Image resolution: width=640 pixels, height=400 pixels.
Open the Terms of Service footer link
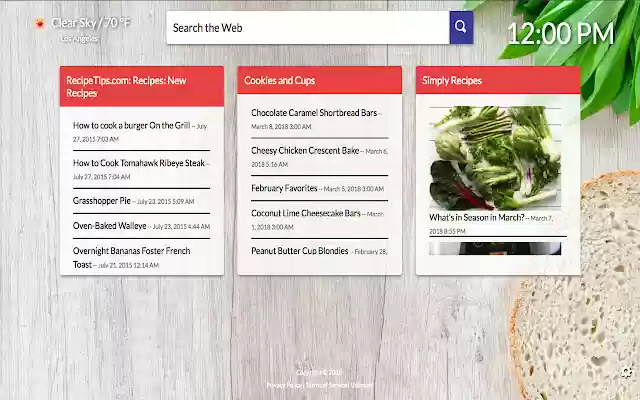[x=327, y=385]
